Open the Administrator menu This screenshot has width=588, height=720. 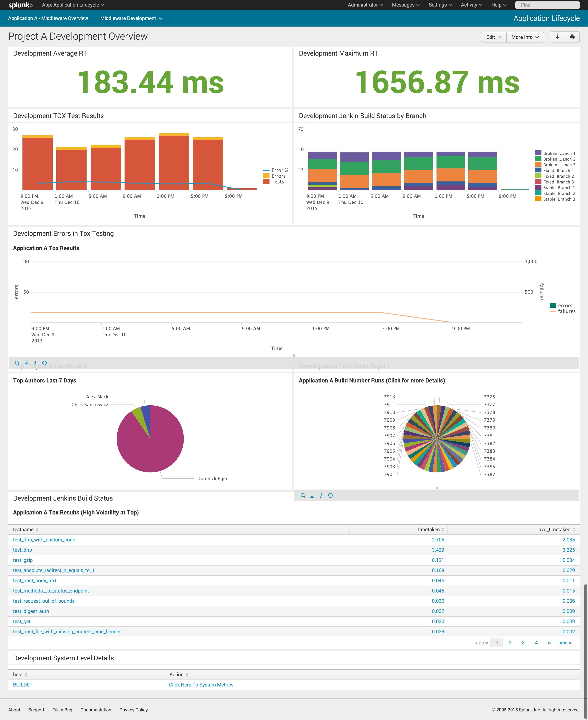[365, 5]
